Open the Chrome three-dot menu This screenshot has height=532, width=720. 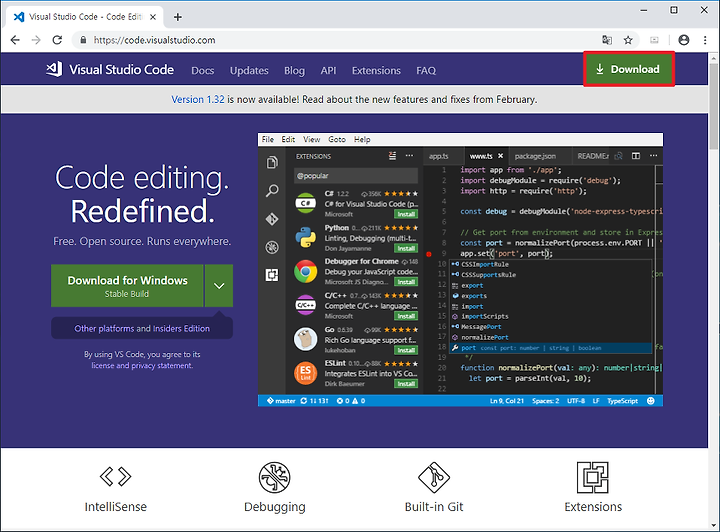[705, 40]
